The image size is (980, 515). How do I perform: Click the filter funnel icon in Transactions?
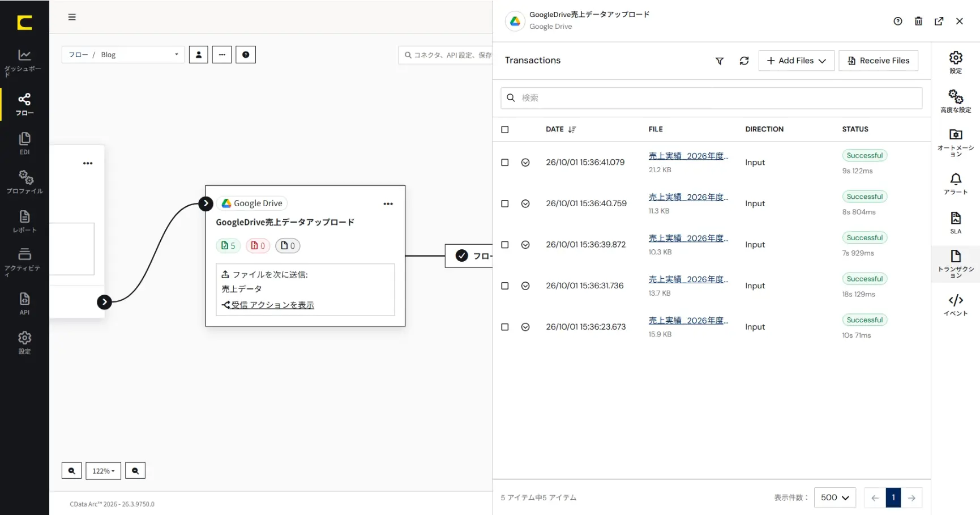pyautogui.click(x=720, y=61)
